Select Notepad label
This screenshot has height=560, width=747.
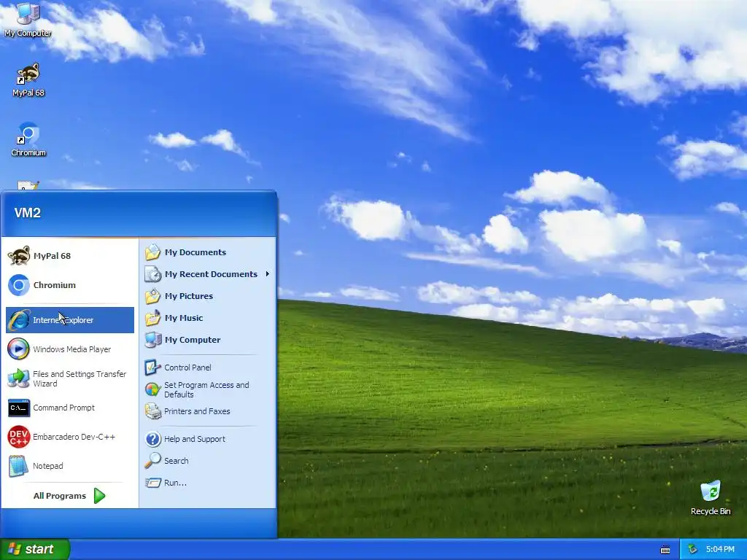click(47, 466)
